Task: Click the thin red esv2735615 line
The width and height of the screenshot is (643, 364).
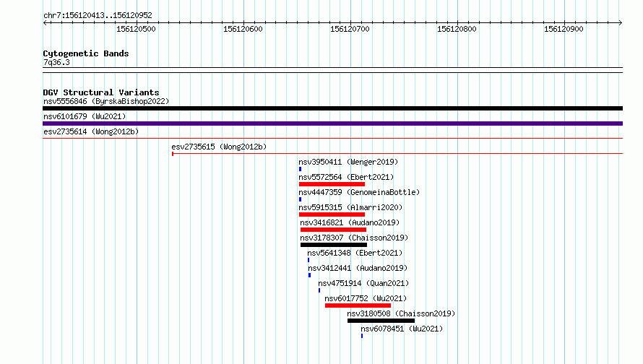Action: 397,154
